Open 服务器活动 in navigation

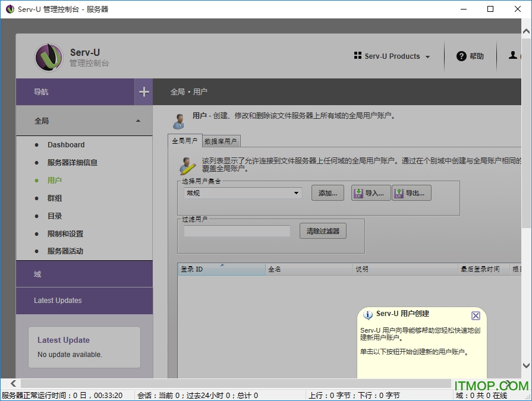coord(65,251)
